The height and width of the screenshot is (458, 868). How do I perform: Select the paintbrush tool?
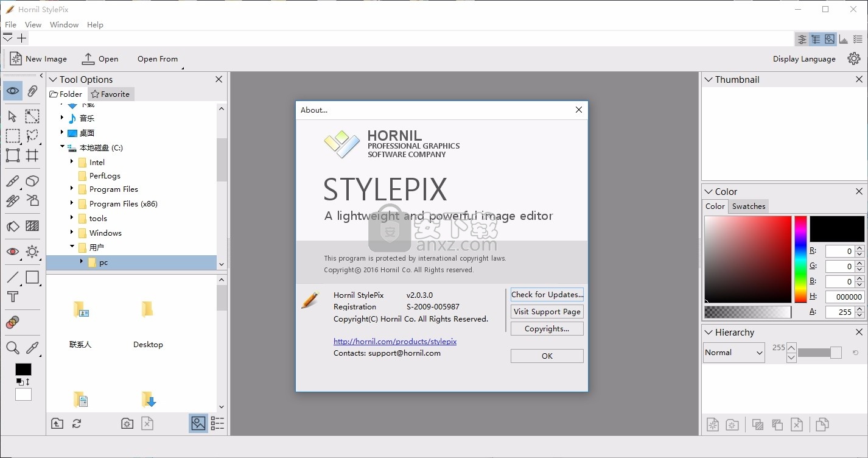(13, 181)
